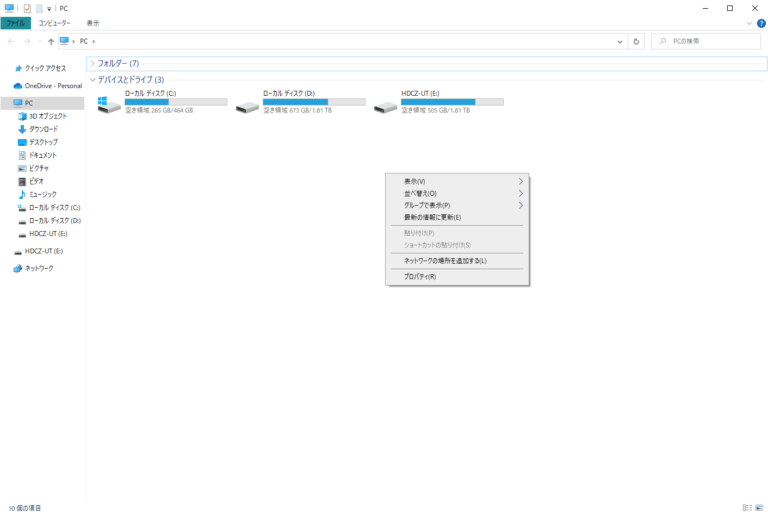Open ミュージック in the sidebar
Screen dimensions: 768x515
(43, 194)
